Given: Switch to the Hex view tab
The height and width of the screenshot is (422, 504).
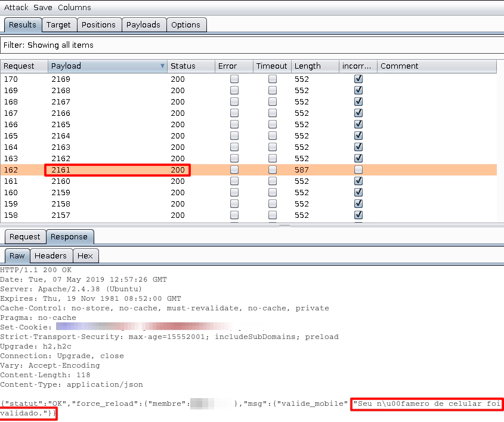Looking at the screenshot, I should click(x=85, y=255).
